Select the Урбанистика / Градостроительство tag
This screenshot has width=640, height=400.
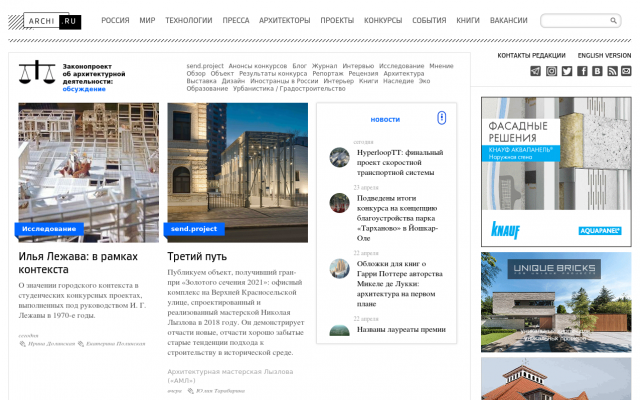[289, 89]
